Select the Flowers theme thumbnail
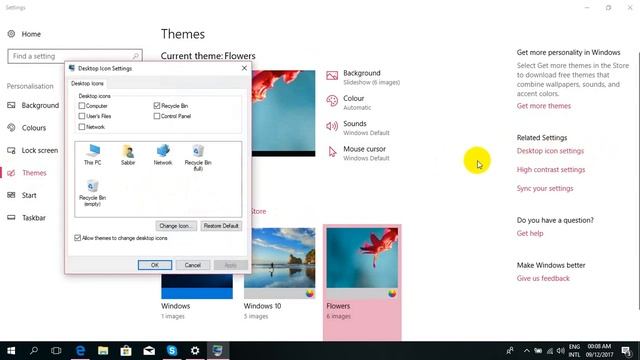 point(362,263)
